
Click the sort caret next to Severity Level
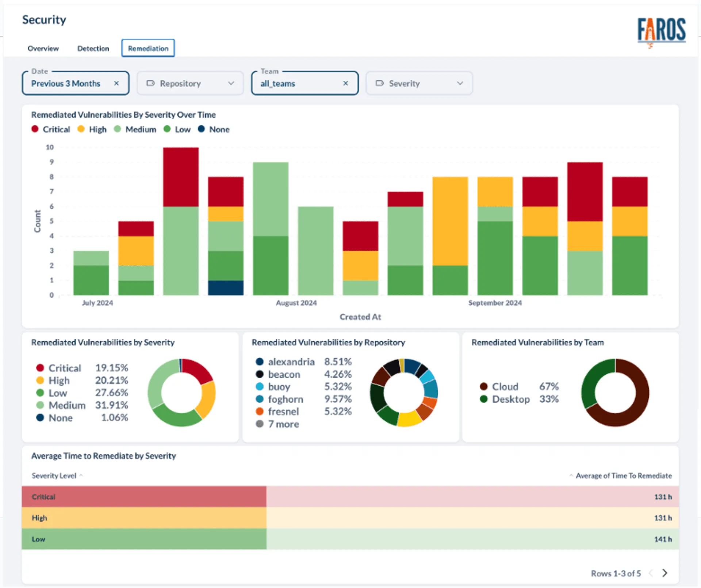(81, 476)
